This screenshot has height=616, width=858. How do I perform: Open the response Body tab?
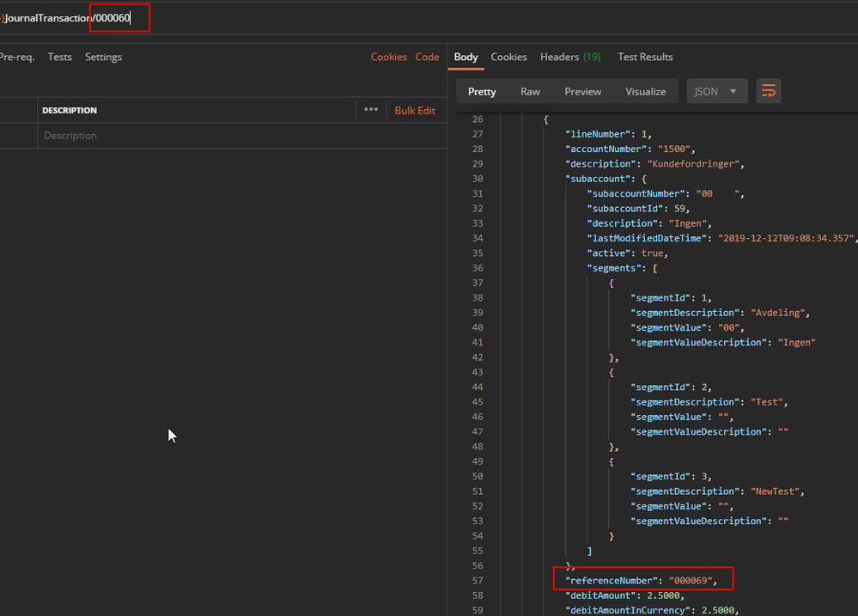(x=466, y=57)
